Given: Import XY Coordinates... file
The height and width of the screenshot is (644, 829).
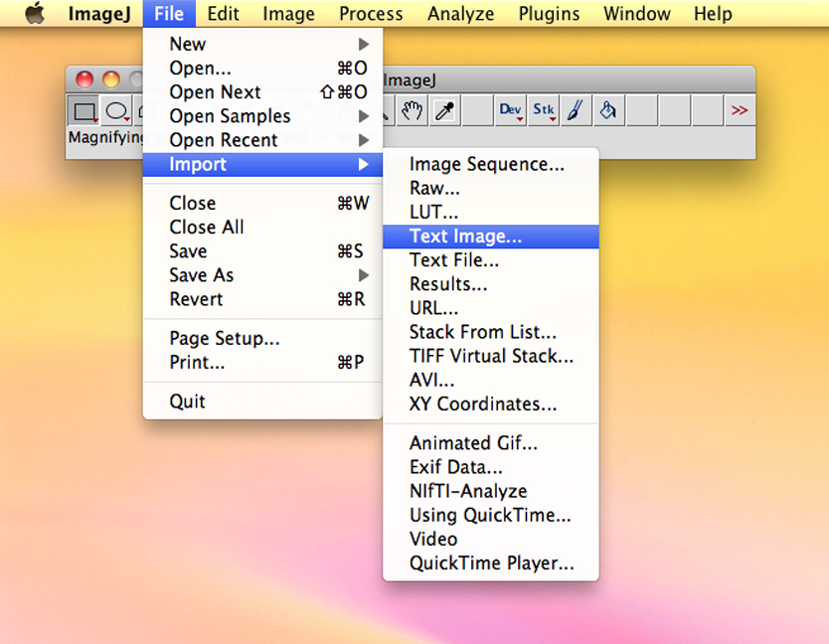Looking at the screenshot, I should tap(482, 404).
